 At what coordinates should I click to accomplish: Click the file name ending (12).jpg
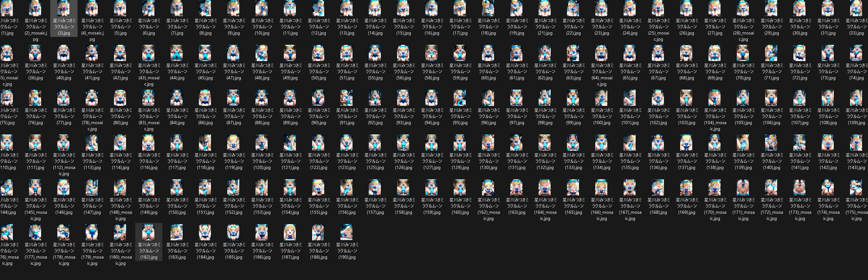coord(319,27)
